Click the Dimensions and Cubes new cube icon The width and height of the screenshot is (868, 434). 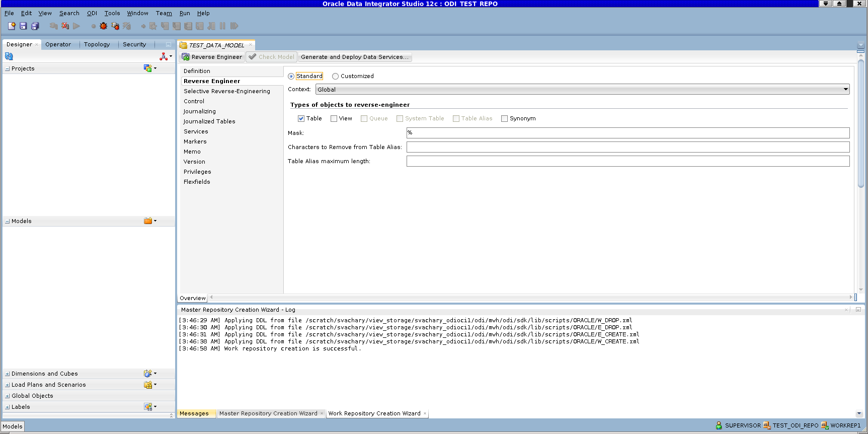(x=148, y=373)
